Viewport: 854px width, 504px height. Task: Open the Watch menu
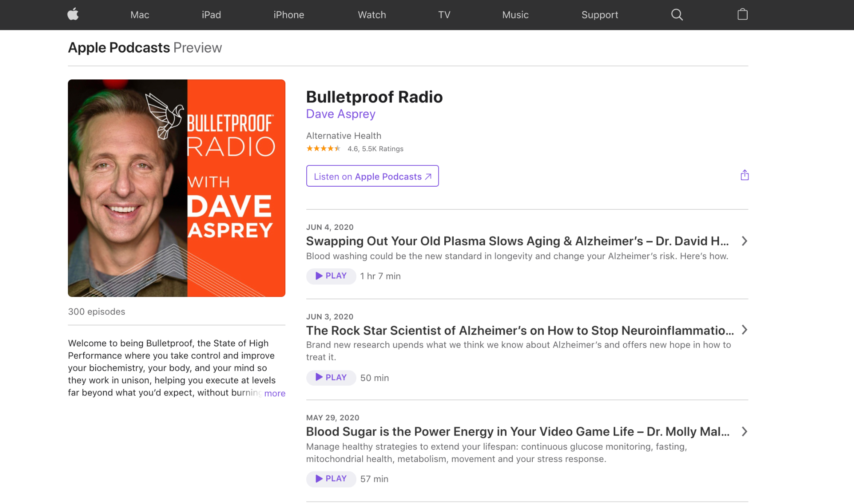tap(372, 15)
